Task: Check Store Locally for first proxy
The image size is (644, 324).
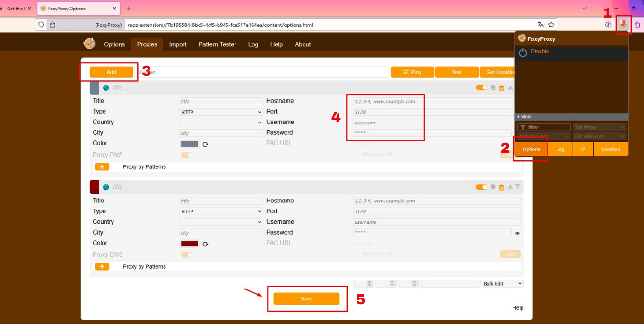Action: click(357, 154)
